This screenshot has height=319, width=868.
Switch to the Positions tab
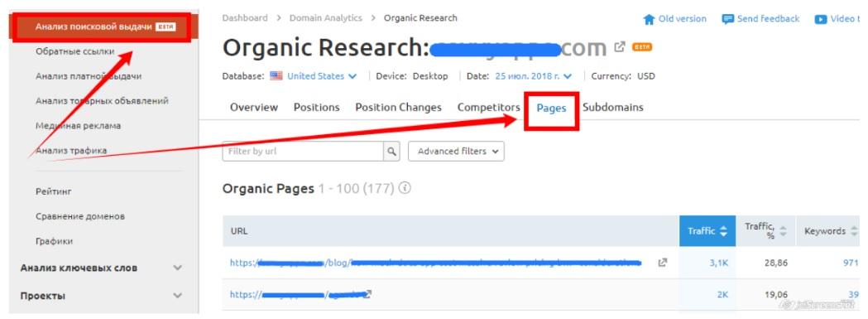[x=317, y=108]
